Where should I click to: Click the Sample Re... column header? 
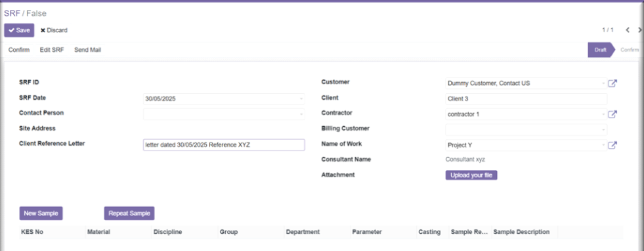click(470, 232)
